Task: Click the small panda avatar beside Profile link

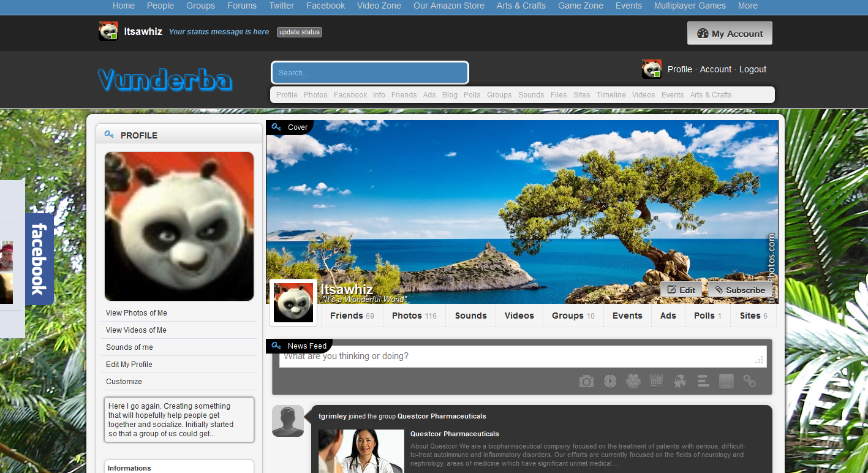Action: (x=652, y=69)
